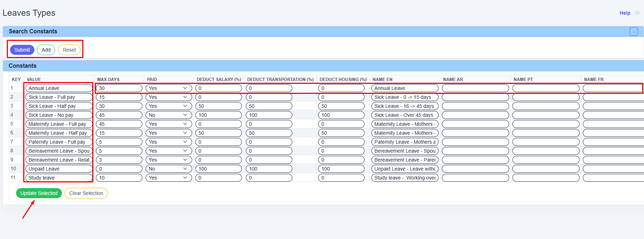Viewport: 644px width, 239px height.
Task: Click Paternity Leave - Full pay value field
Action: (59, 142)
